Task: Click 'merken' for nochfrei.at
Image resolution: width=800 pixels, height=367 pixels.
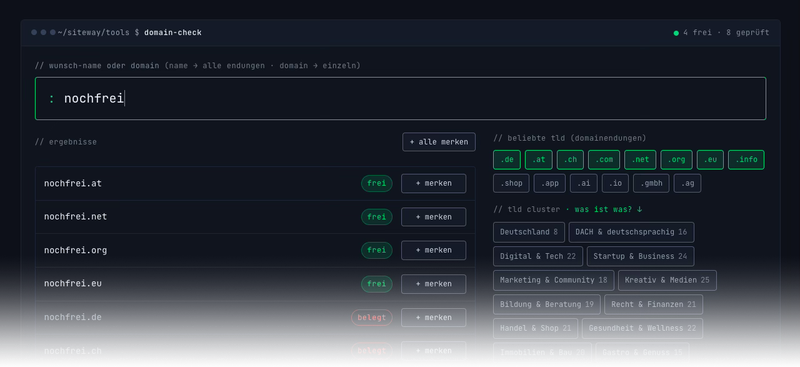Action: click(433, 183)
